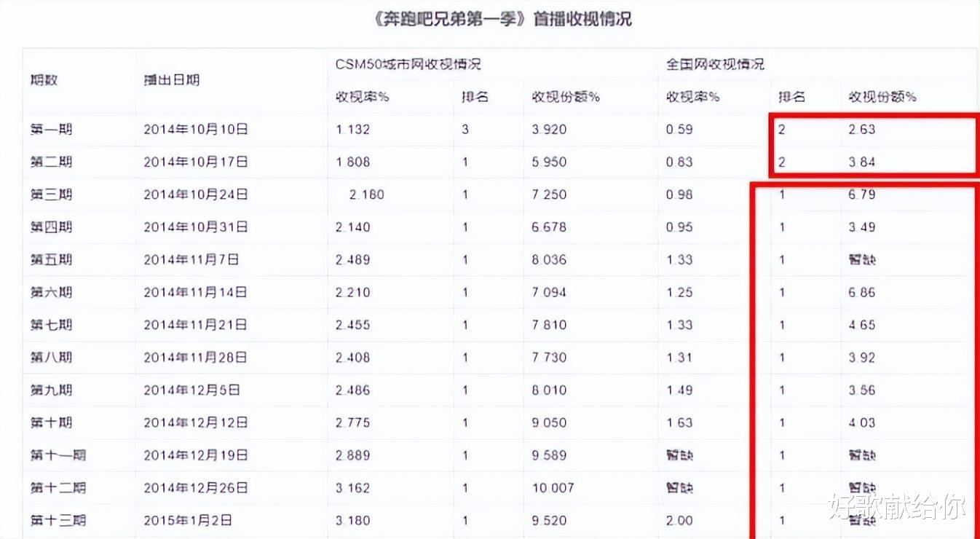Screen dimensions: 980x539
Task: Select 收视率% header under CSM50城市网
Action: pos(363,97)
